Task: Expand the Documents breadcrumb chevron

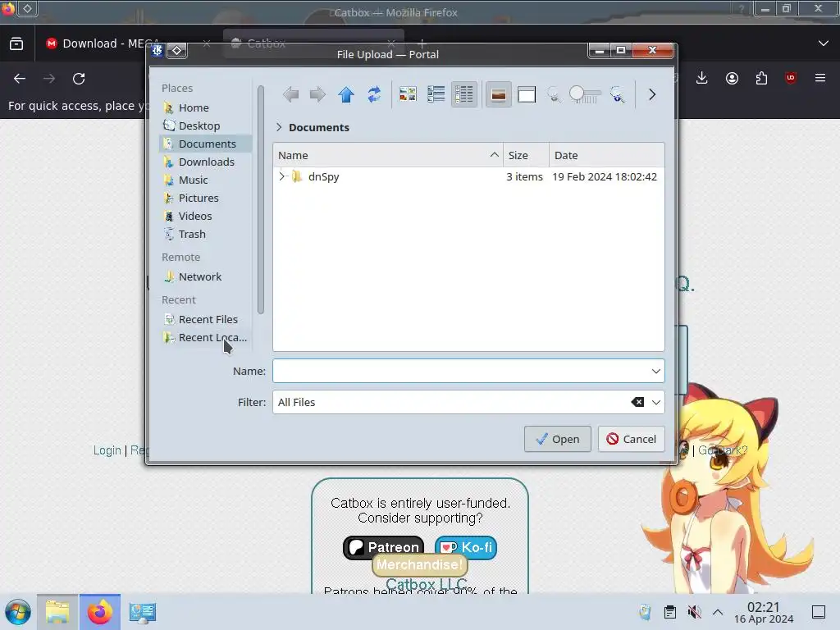Action: click(279, 127)
